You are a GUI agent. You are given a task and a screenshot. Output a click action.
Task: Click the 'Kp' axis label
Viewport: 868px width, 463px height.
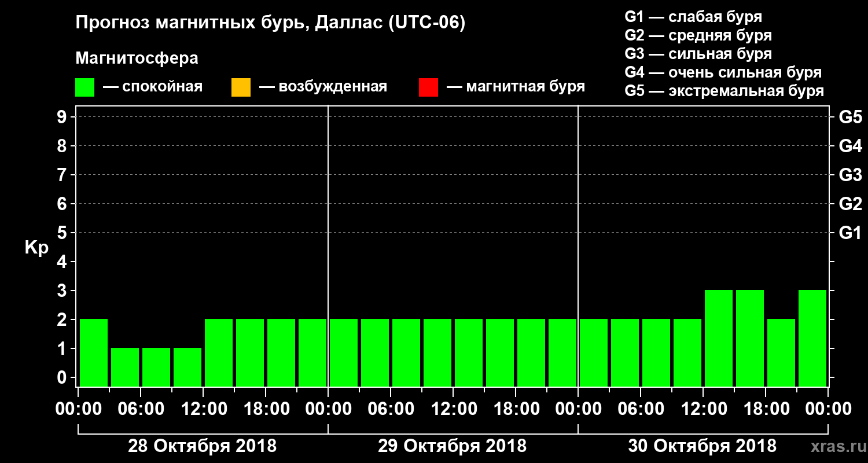(x=36, y=248)
